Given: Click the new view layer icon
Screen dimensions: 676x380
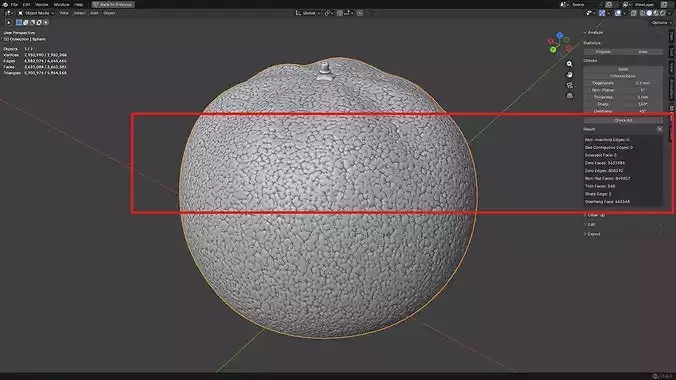Looking at the screenshot, I should (x=664, y=4).
